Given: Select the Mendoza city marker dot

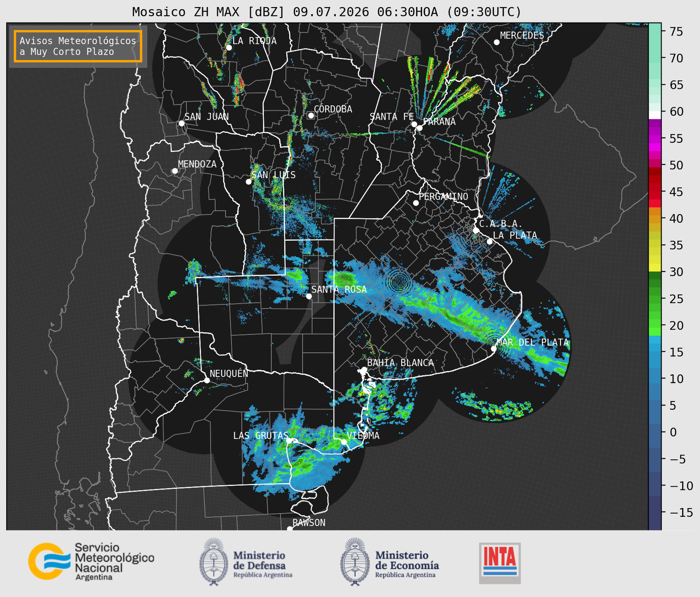Looking at the screenshot, I should 175,171.
